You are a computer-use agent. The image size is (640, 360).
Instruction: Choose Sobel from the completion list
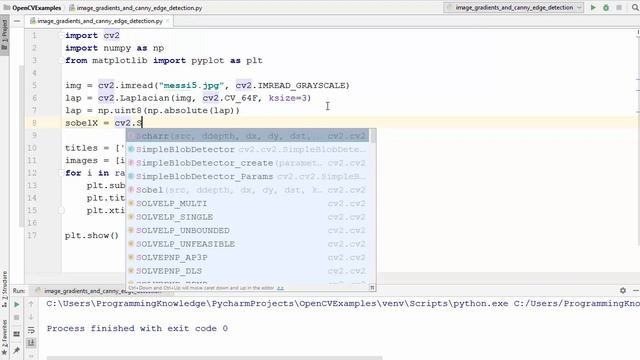pyautogui.click(x=247, y=190)
